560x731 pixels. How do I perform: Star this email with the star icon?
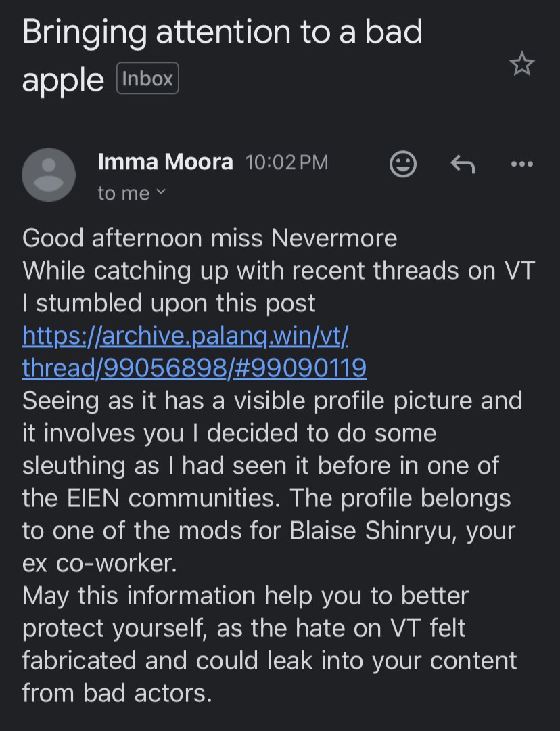click(x=522, y=64)
